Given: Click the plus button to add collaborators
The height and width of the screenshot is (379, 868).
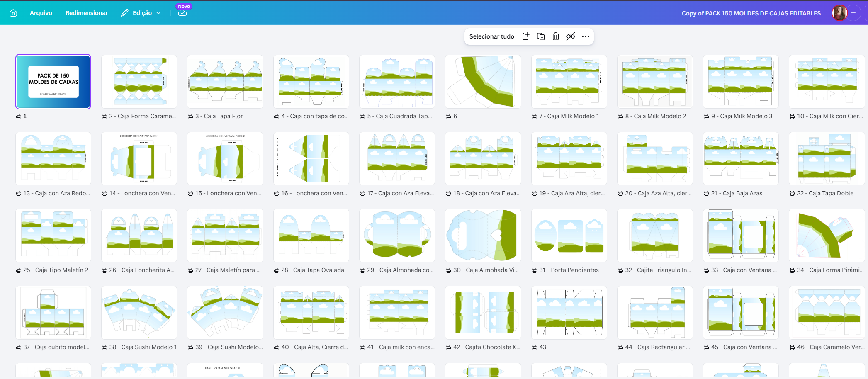Looking at the screenshot, I should point(853,13).
